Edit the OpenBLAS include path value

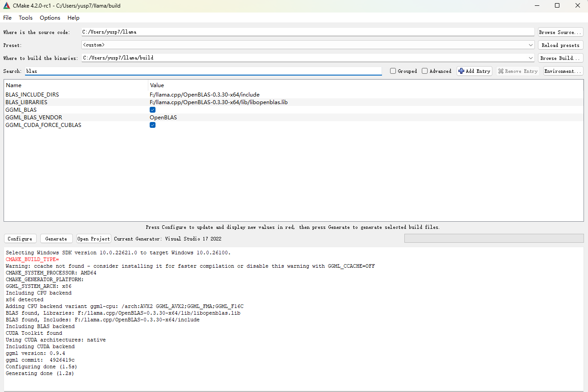[205, 95]
